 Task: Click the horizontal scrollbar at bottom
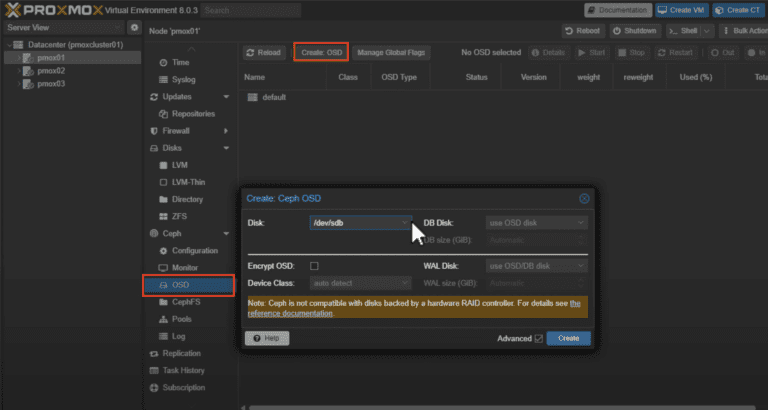(504, 407)
